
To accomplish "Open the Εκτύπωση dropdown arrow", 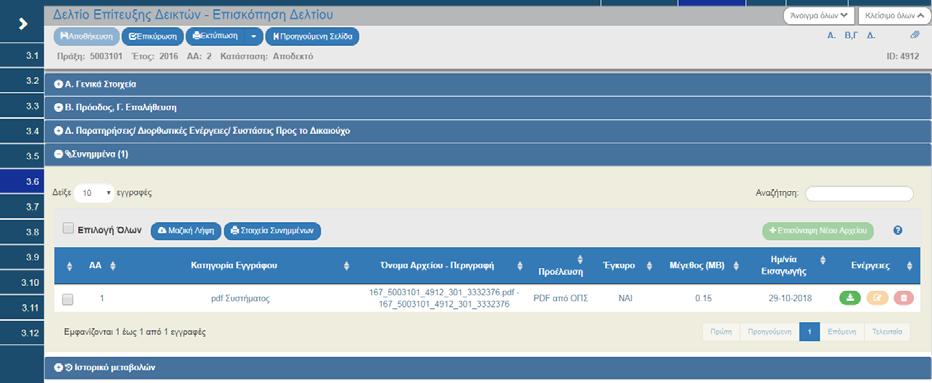I will pyautogui.click(x=253, y=36).
